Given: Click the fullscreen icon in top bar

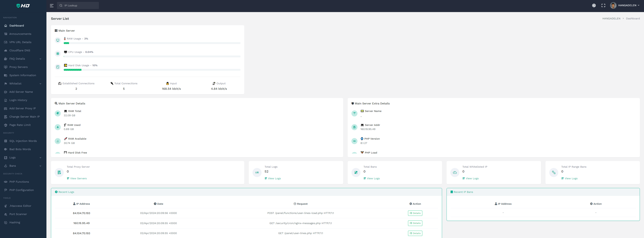Looking at the screenshot, I should point(603,5).
